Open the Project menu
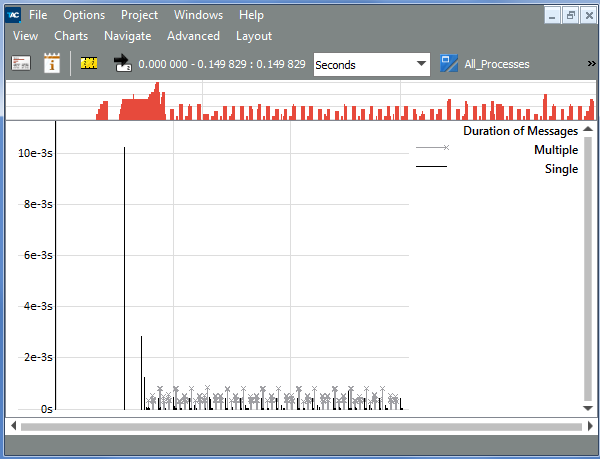The height and width of the screenshot is (459, 600). (x=139, y=15)
